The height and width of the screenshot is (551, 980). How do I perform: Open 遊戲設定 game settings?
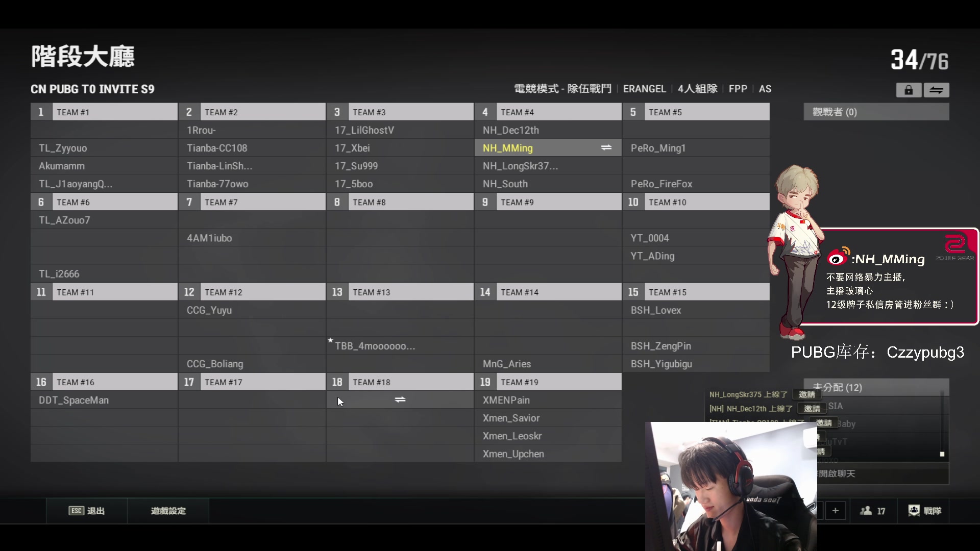tap(168, 511)
